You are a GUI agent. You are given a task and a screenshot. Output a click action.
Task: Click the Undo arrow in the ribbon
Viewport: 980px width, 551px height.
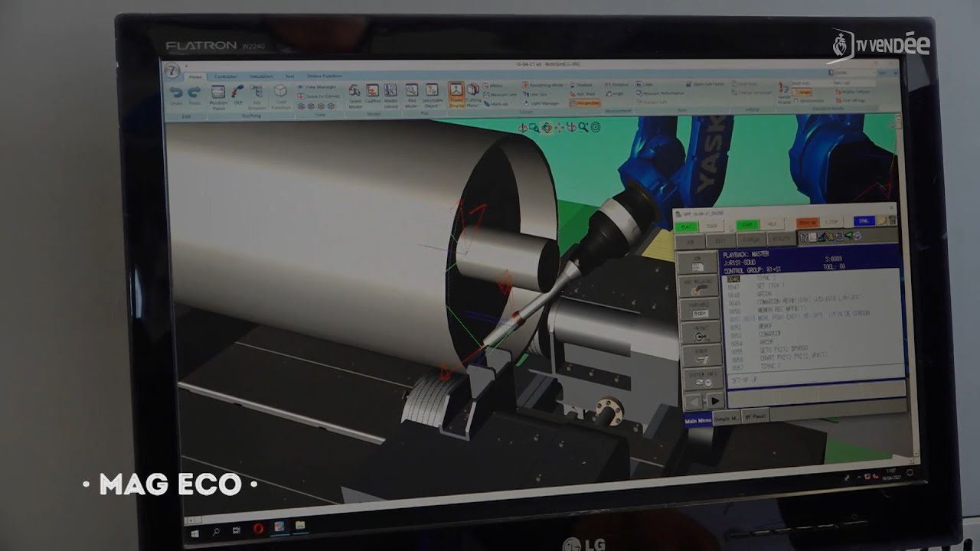[x=177, y=93]
